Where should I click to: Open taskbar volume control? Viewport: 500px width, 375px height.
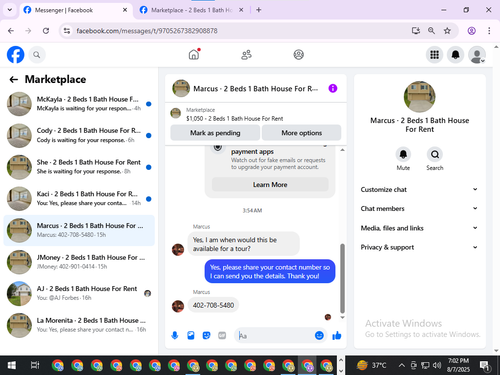coord(437,365)
